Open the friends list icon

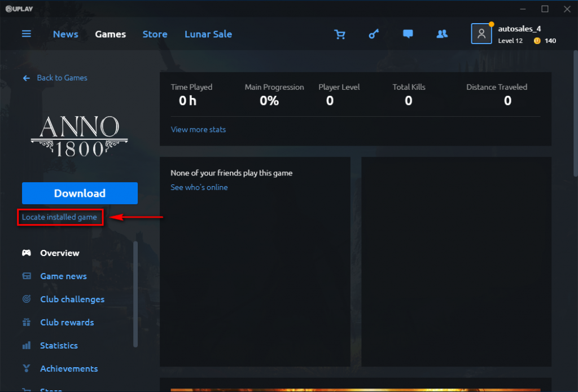[x=442, y=34]
